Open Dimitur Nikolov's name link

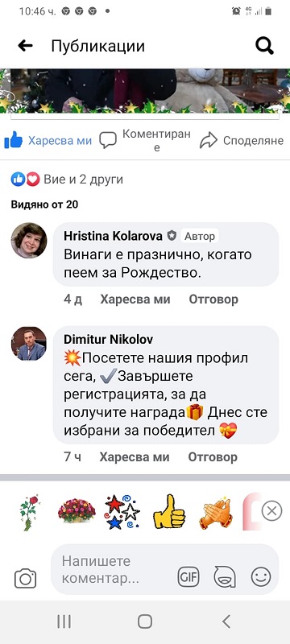tap(109, 339)
